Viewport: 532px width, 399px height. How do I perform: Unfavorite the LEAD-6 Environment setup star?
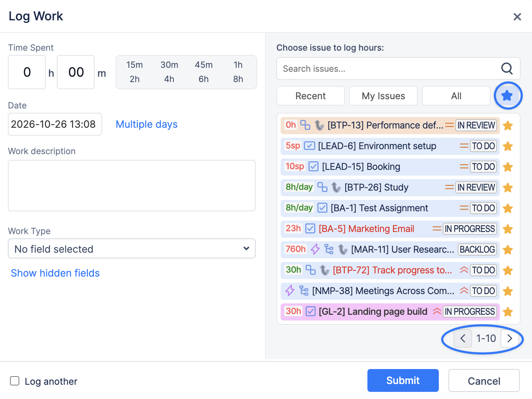508,146
